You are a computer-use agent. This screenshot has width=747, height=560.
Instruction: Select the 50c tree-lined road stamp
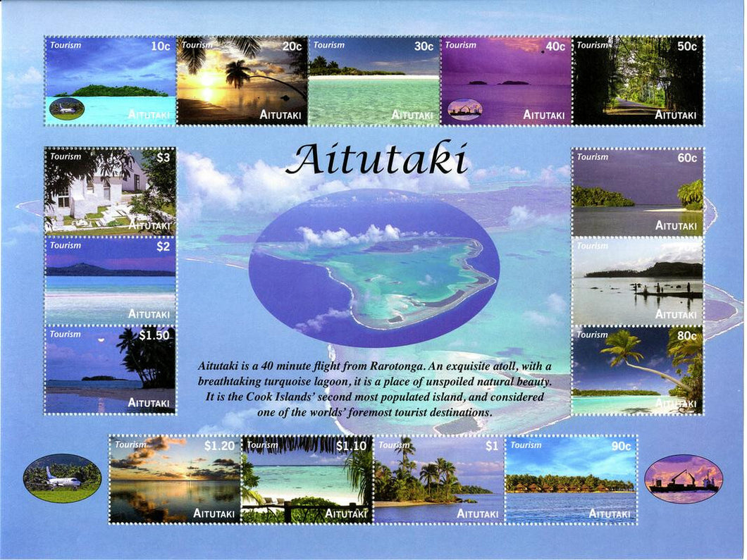[x=638, y=81]
